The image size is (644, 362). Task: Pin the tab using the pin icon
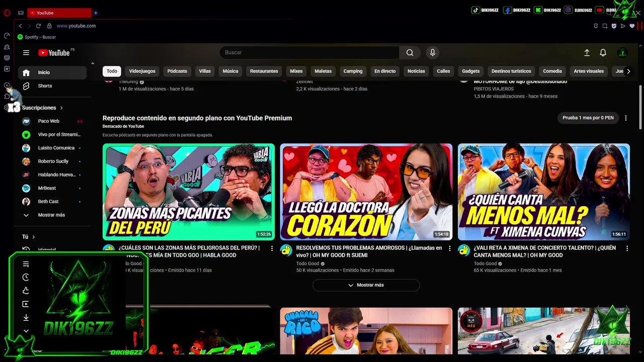pos(596,26)
